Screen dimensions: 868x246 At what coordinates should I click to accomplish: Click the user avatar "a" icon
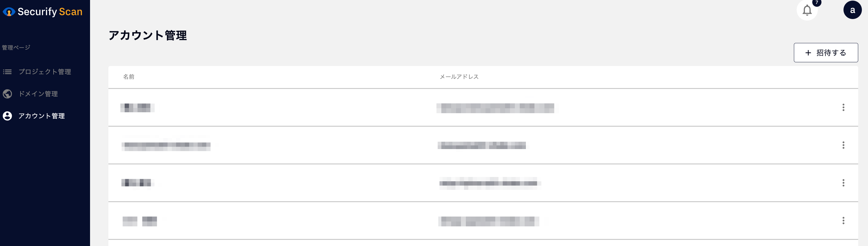(x=852, y=10)
